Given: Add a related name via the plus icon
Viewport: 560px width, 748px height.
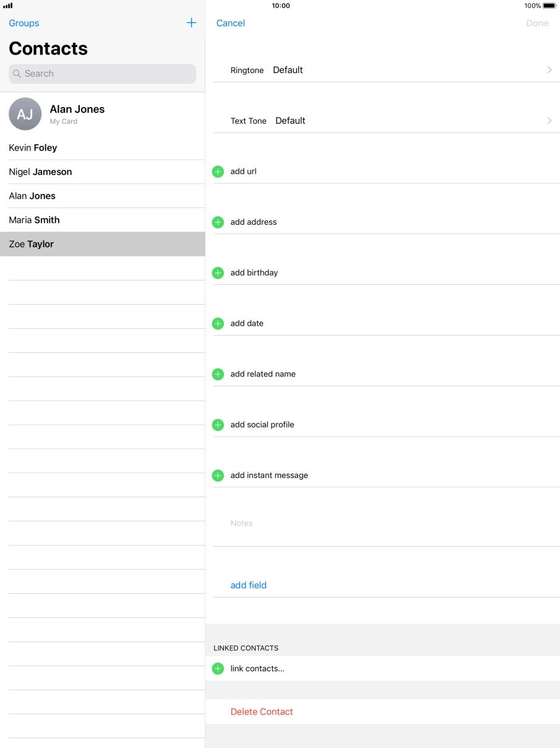Looking at the screenshot, I should [x=218, y=374].
